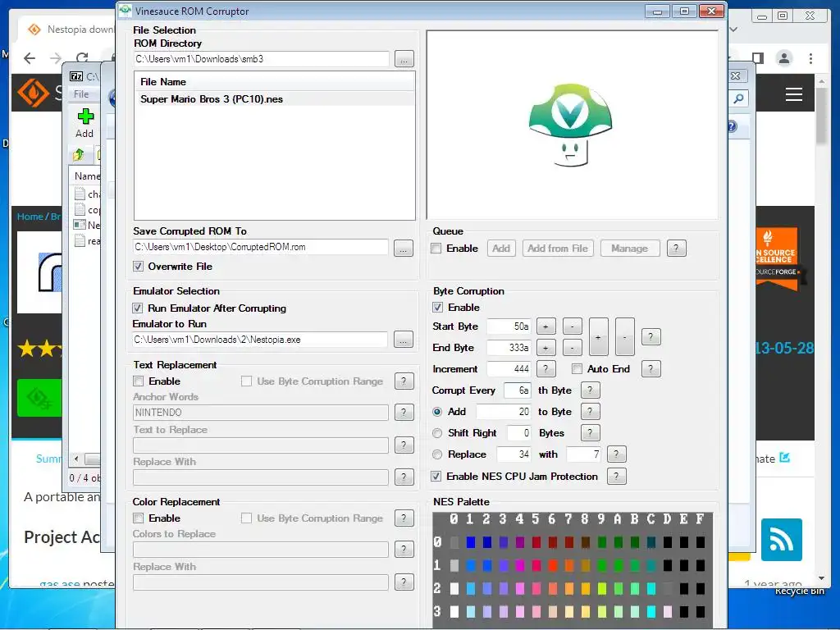Decrease Start Byte with minus button
The image size is (840, 630).
tap(572, 326)
